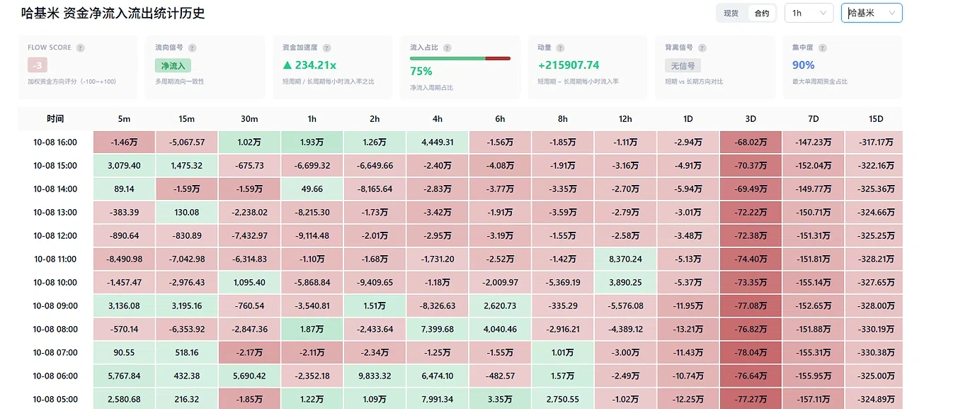Select the 4h column header
980x409 pixels.
pyautogui.click(x=438, y=119)
